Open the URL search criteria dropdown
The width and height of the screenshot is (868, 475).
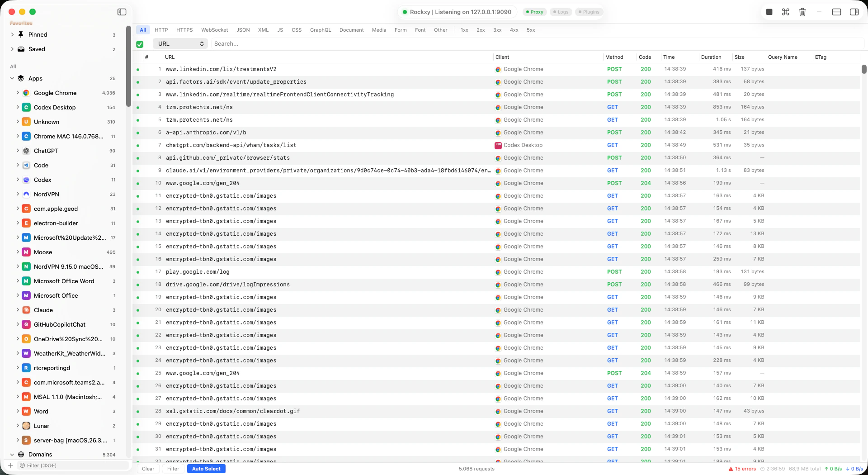point(180,43)
